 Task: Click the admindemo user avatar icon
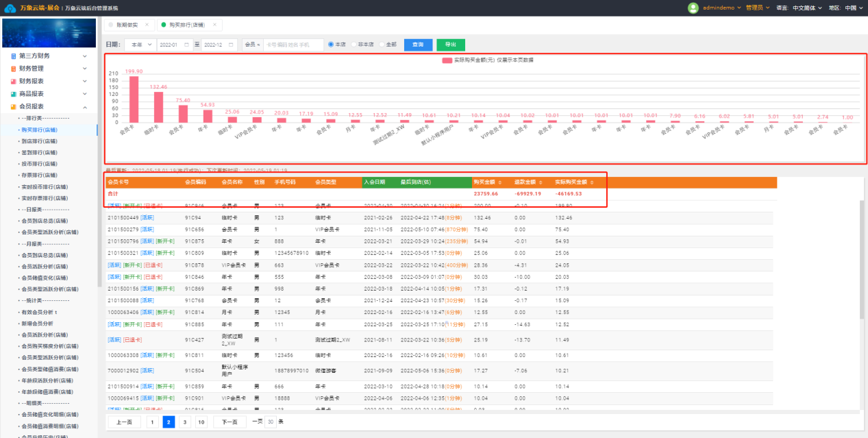click(x=693, y=8)
